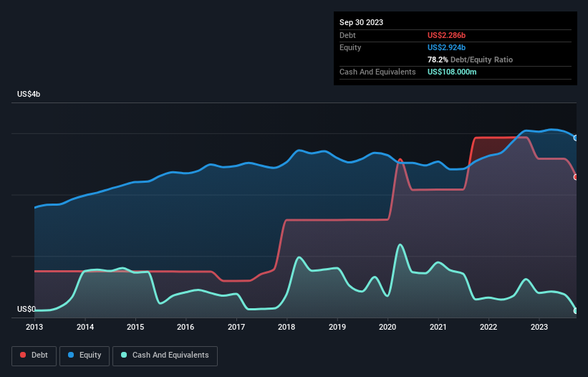Click the 2014 x-axis label
Screen dimensions: 588x377
coord(85,327)
